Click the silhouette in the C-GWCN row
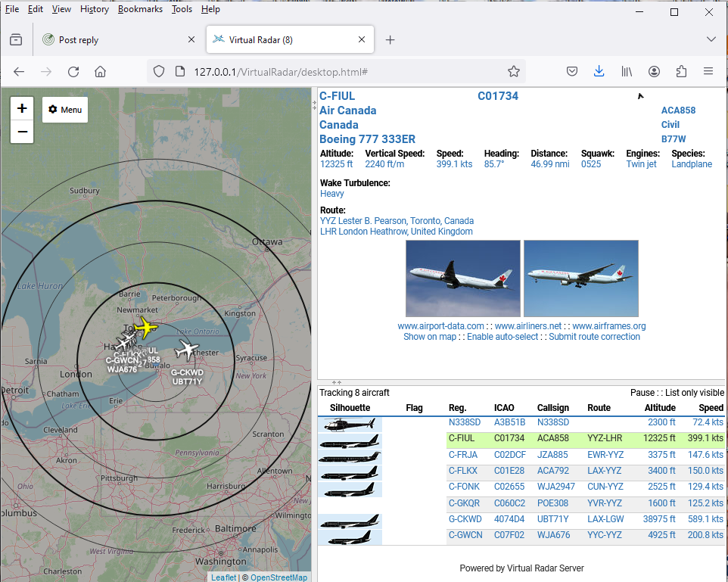Image resolution: width=728 pixels, height=582 pixels. 350,537
